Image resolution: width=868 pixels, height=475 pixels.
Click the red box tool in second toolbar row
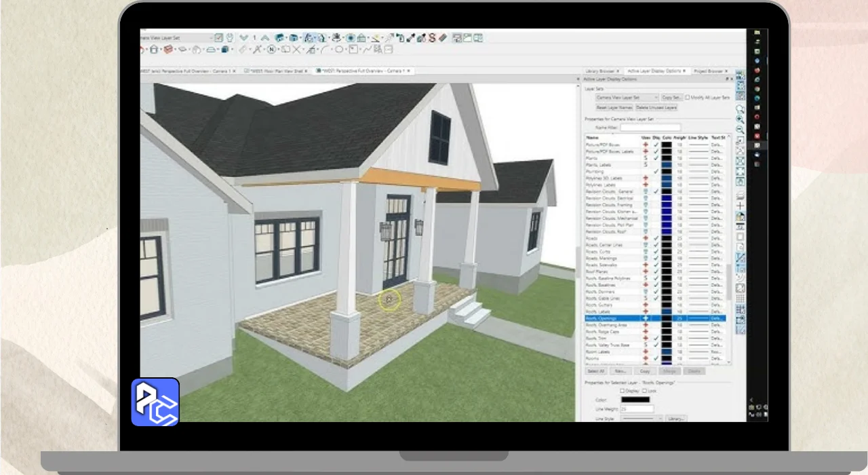[x=168, y=49]
